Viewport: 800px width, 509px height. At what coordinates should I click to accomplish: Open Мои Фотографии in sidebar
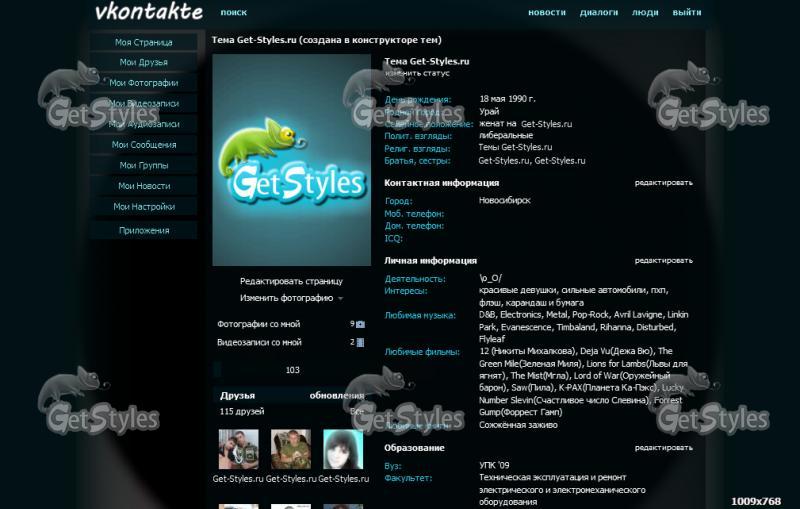click(143, 83)
